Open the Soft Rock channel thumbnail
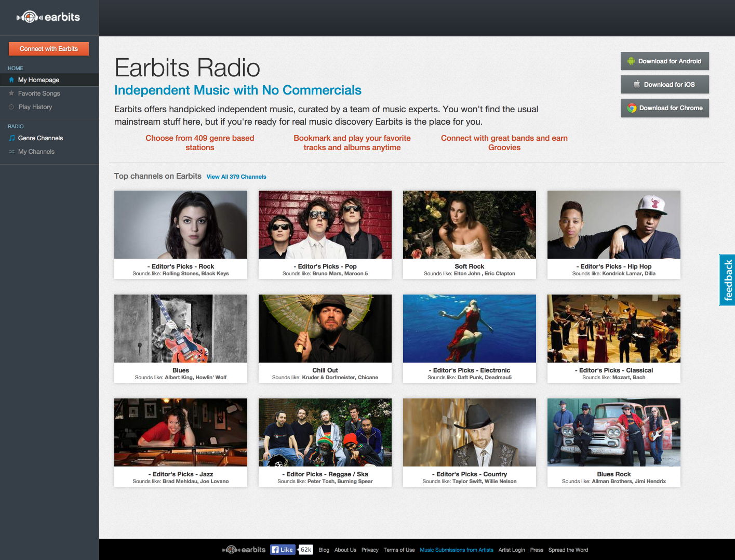Screen dimensions: 735x560 coord(470,224)
